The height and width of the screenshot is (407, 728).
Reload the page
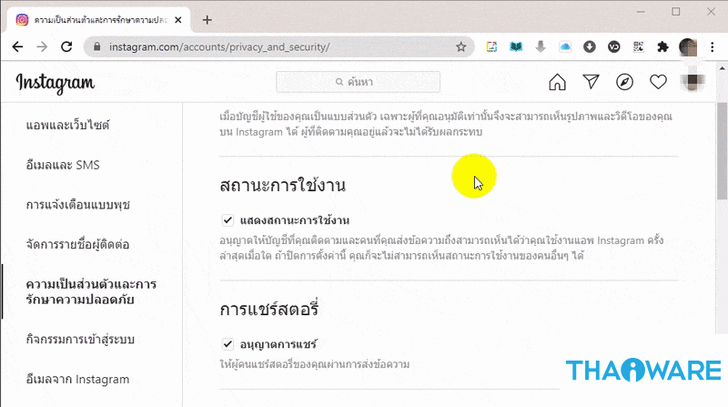click(x=66, y=46)
